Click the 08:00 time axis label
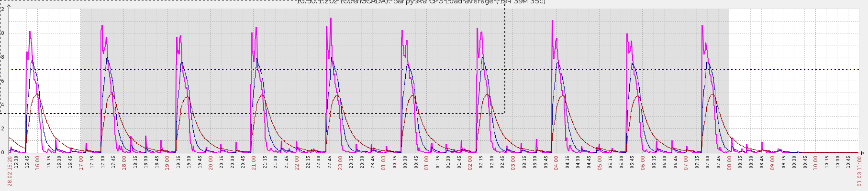The width and height of the screenshot is (868, 191). click(x=729, y=162)
